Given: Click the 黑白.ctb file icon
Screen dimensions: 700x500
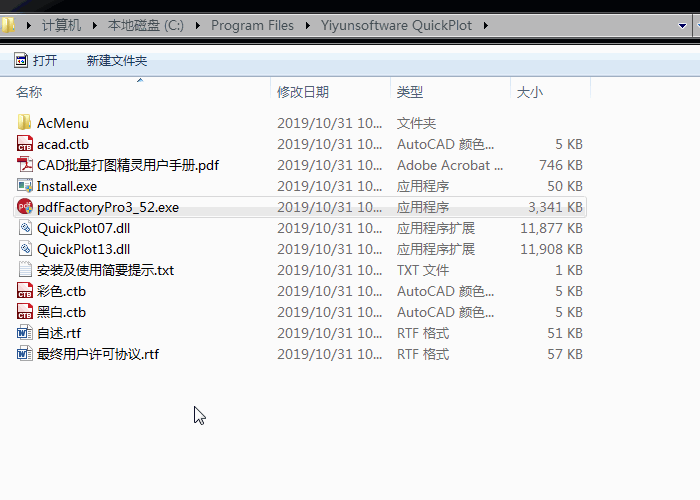Looking at the screenshot, I should pyautogui.click(x=25, y=312).
